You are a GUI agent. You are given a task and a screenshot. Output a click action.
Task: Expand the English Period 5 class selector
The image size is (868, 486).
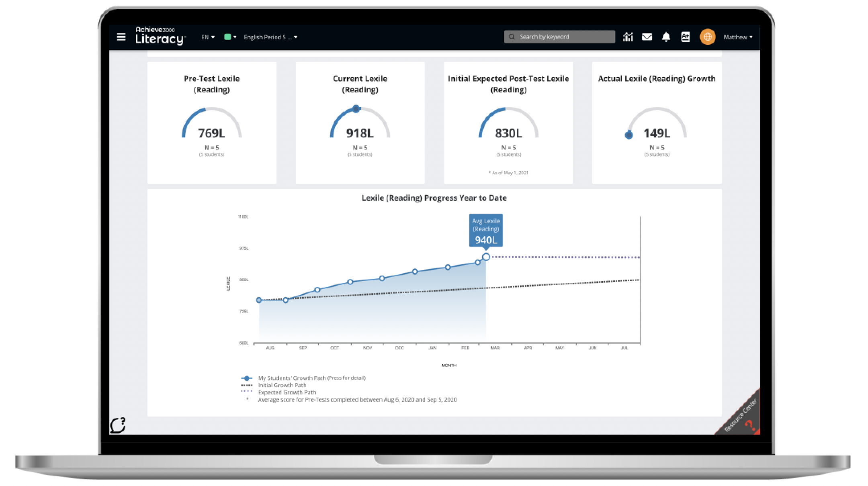[x=270, y=37]
